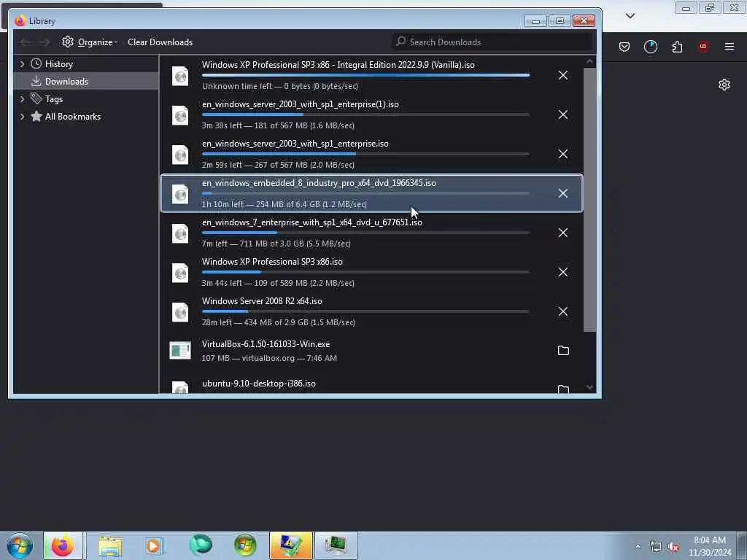Cancel Windows Server 2008 R2 x64.iso download
Image resolution: width=747 pixels, height=560 pixels.
[x=562, y=311]
